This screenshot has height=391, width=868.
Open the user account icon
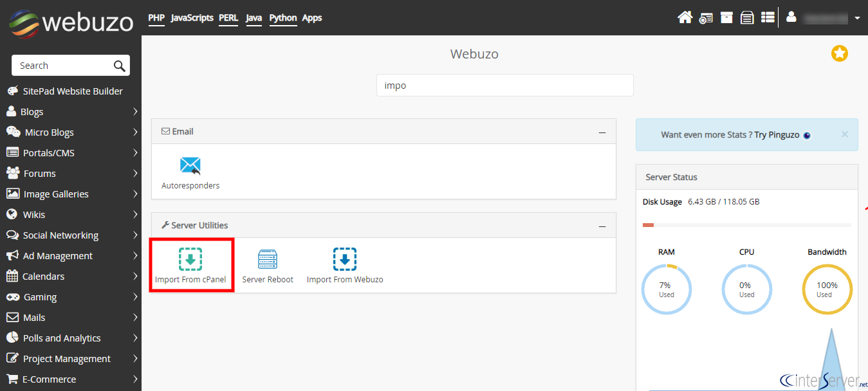click(x=791, y=17)
